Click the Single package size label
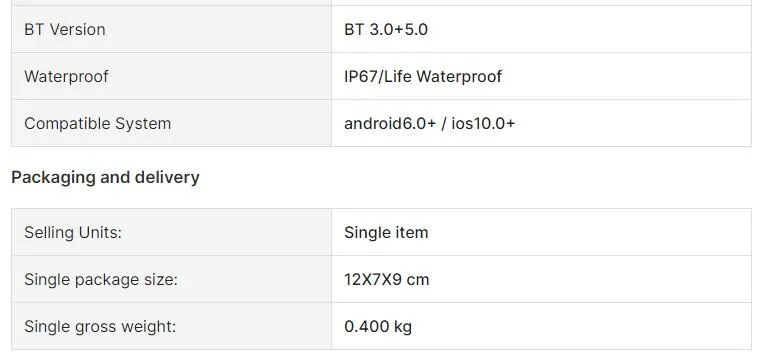The image size is (761, 364). click(x=101, y=280)
